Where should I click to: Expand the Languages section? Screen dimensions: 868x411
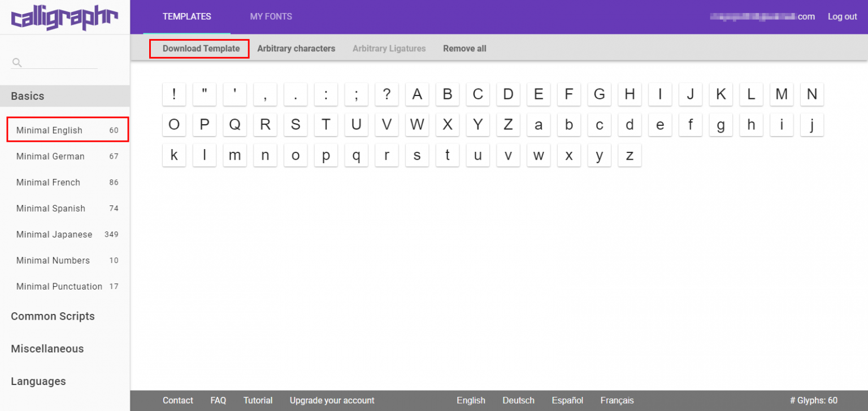(38, 381)
